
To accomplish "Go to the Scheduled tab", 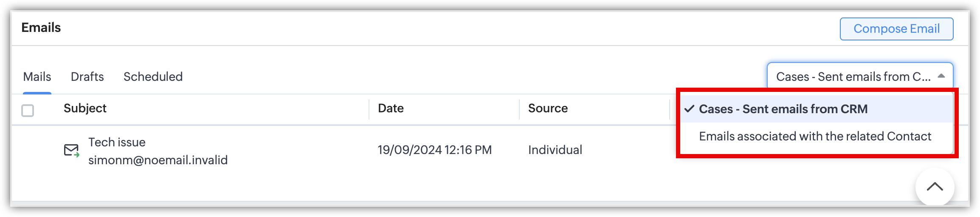I will point(153,77).
